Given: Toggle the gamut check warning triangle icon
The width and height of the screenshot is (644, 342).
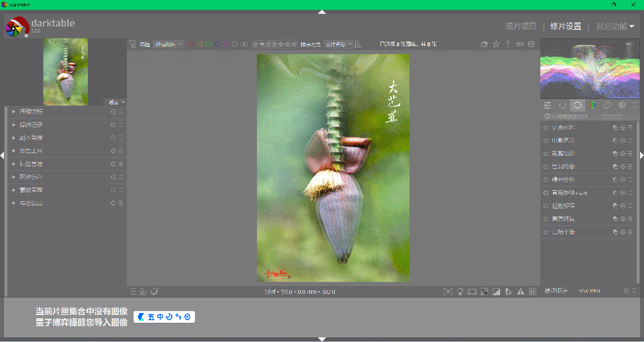Looking at the screenshot, I should coord(520,291).
